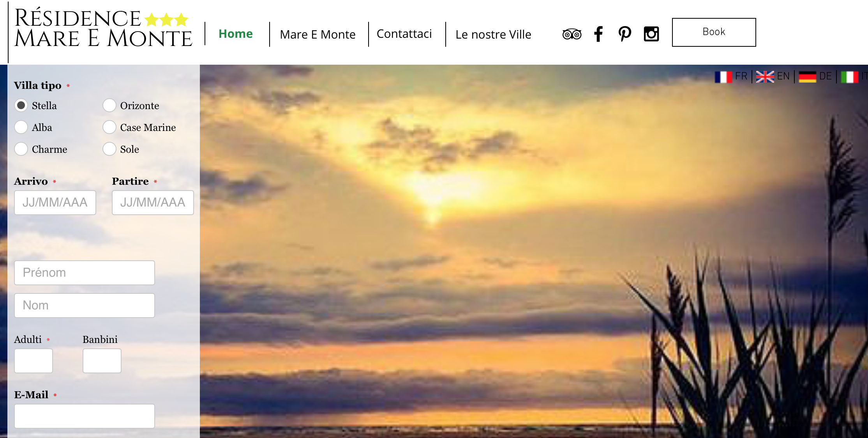Choose the Orizonte villa option
Image resolution: width=868 pixels, height=438 pixels.
pos(109,105)
